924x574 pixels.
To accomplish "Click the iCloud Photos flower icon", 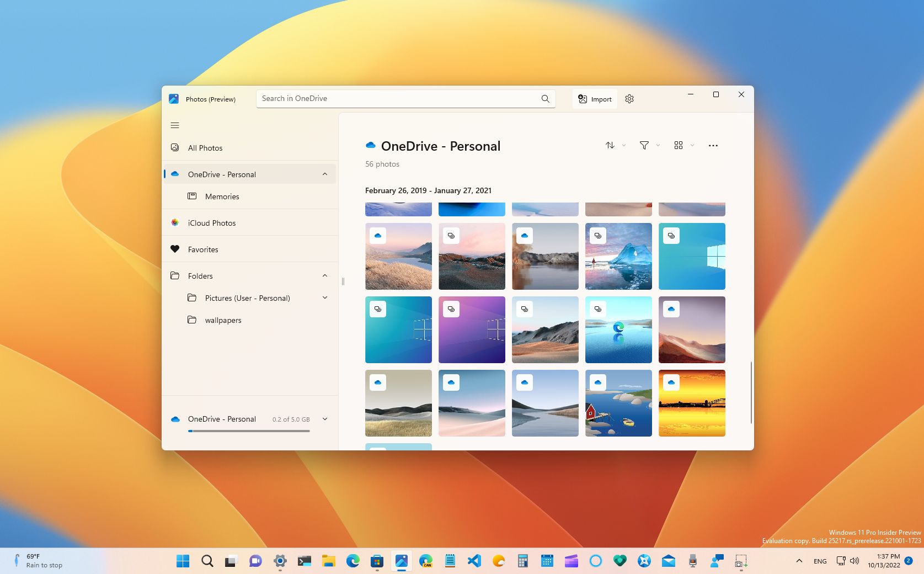I will [x=175, y=222].
